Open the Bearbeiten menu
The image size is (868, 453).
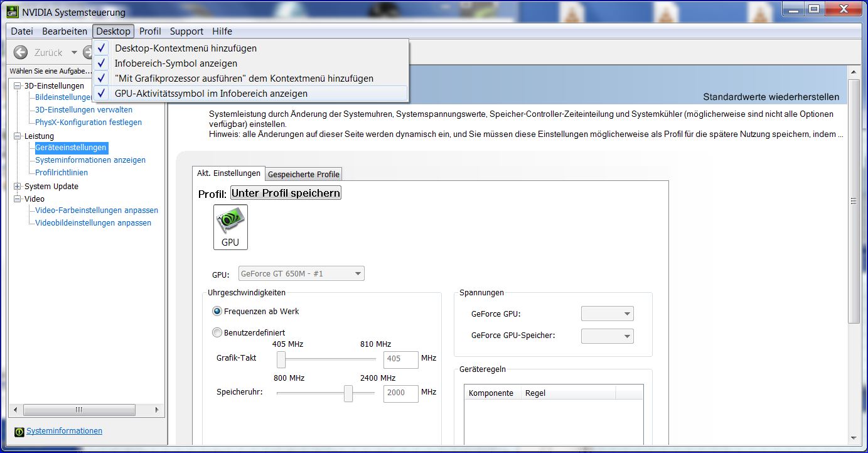(65, 31)
